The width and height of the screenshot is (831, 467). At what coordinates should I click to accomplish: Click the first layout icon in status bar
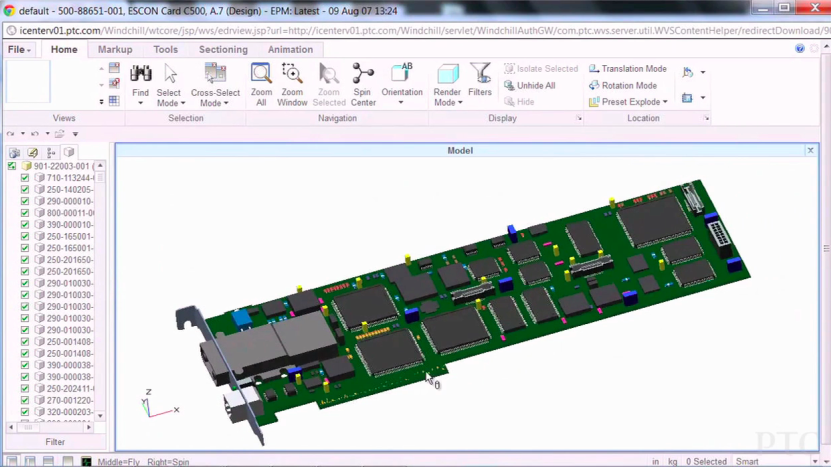pos(11,462)
